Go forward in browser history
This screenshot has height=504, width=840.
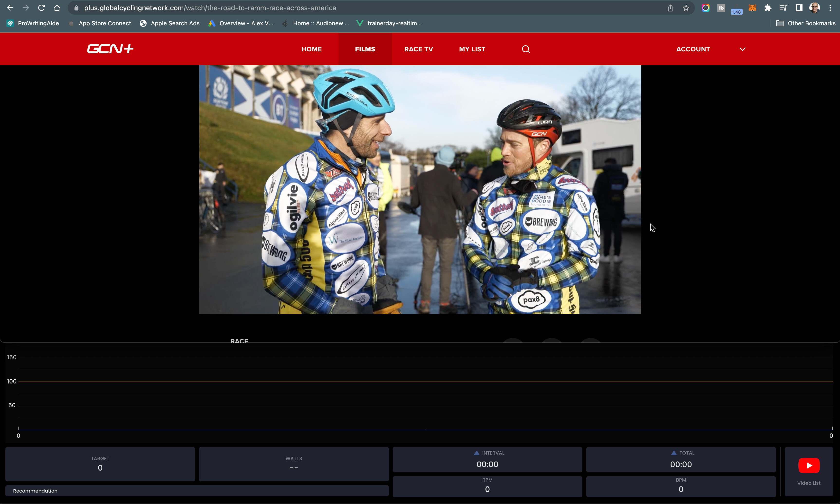(x=26, y=8)
